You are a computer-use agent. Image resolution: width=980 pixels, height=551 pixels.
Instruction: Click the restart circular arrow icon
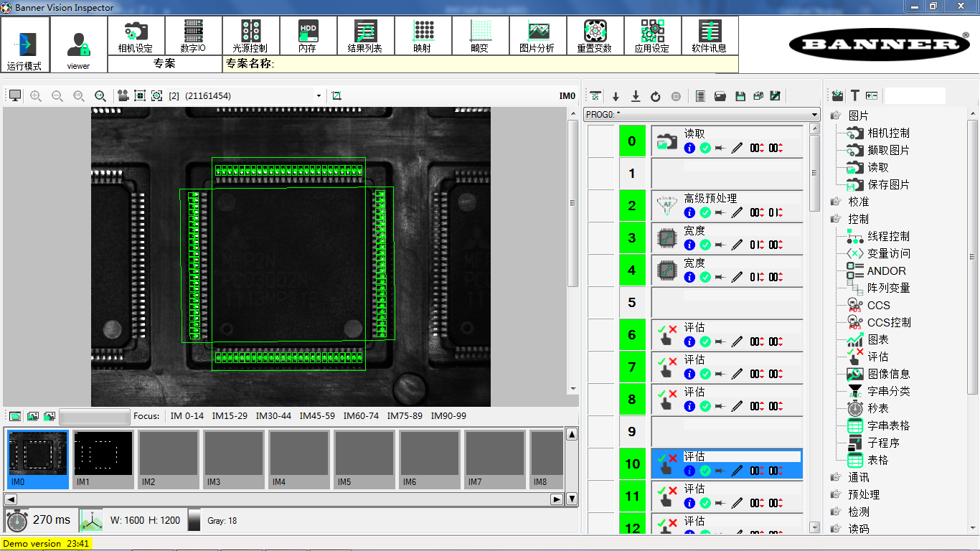655,96
